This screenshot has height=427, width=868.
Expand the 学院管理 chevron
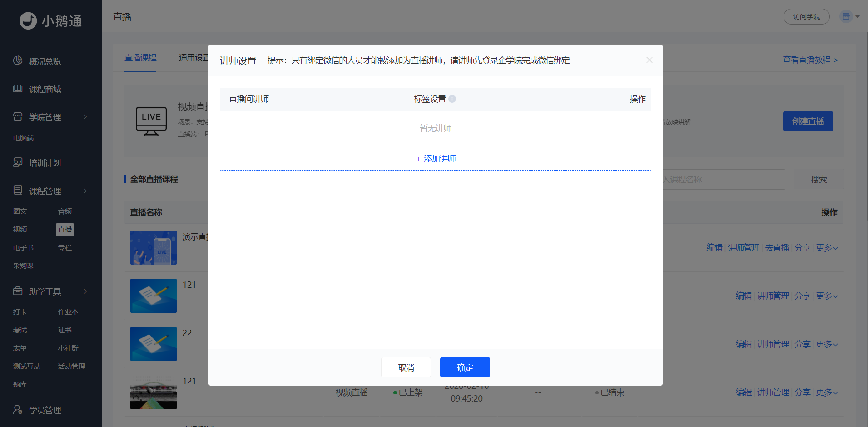[85, 117]
